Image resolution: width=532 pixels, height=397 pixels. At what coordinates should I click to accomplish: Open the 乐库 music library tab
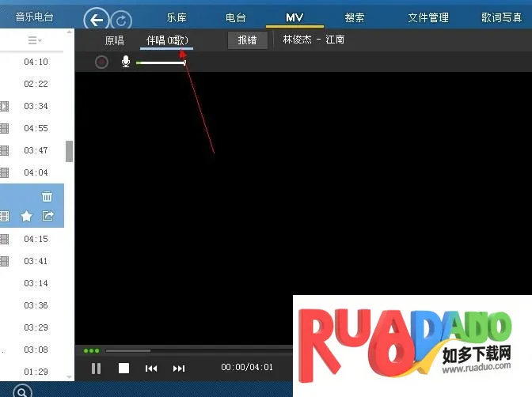[x=177, y=17]
